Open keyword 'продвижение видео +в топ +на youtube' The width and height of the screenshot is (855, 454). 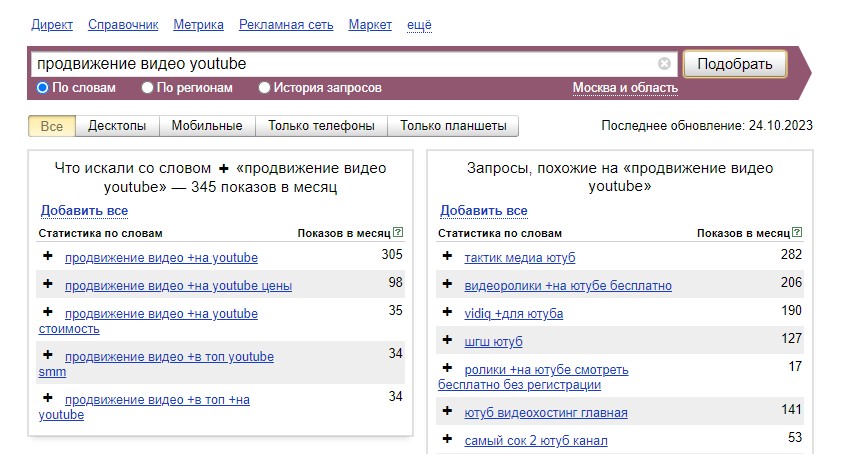[x=144, y=407]
